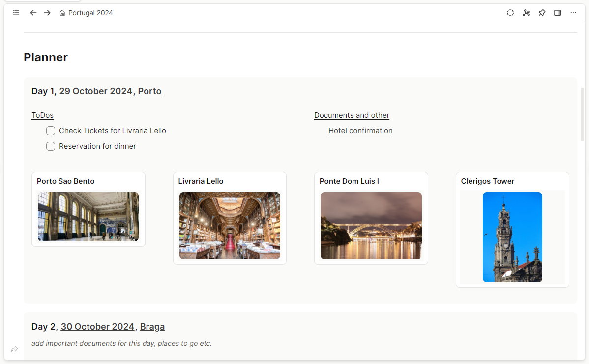Click the dashed circle sync status icon
This screenshot has width=589, height=364.
pyautogui.click(x=510, y=13)
